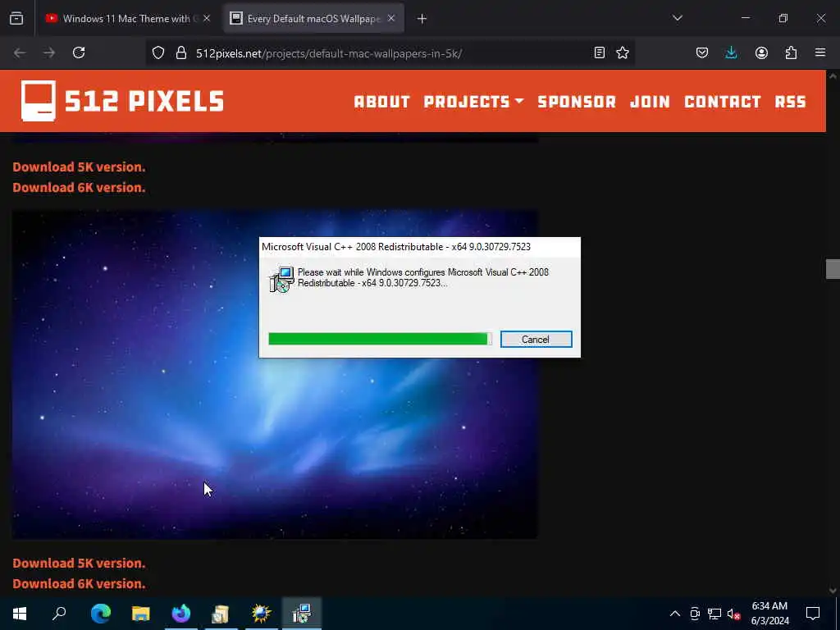The height and width of the screenshot is (630, 840).
Task: Click the scrollbar down arrow
Action: click(x=833, y=591)
